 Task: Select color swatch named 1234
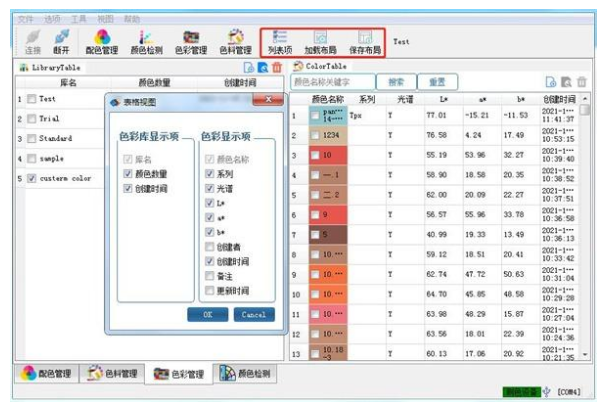click(x=327, y=135)
